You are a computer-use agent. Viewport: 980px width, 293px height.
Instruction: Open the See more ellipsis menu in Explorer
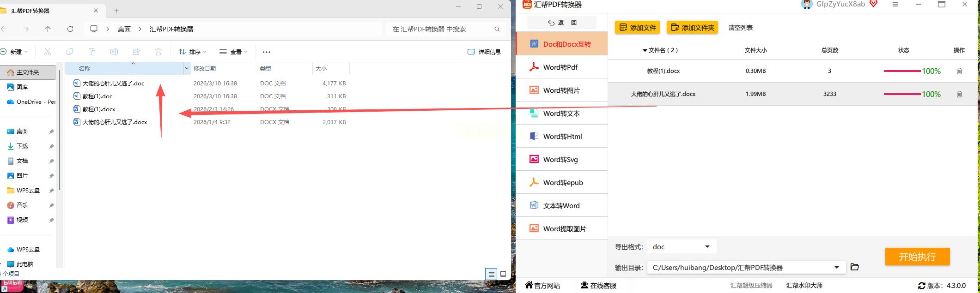tap(267, 52)
